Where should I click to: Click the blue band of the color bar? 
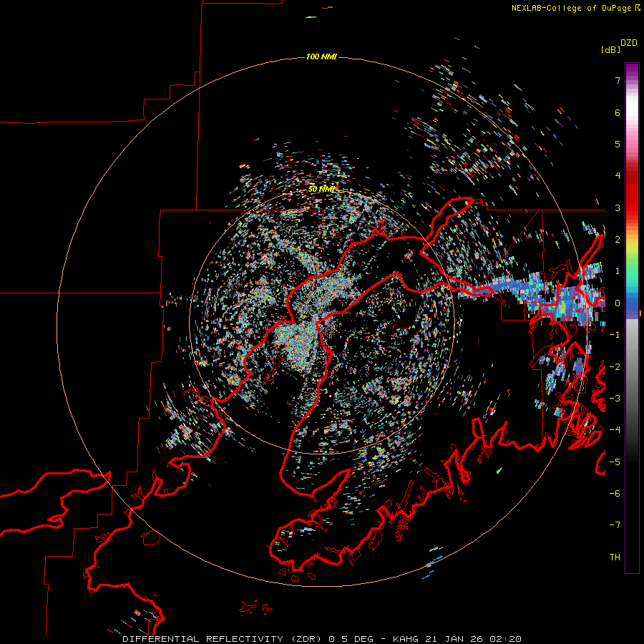coord(632,308)
